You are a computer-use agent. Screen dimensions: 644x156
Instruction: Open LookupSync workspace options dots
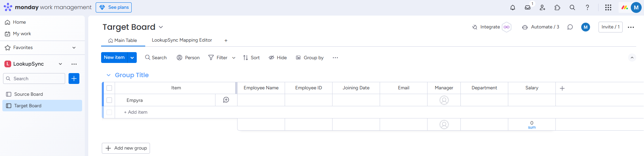click(74, 64)
